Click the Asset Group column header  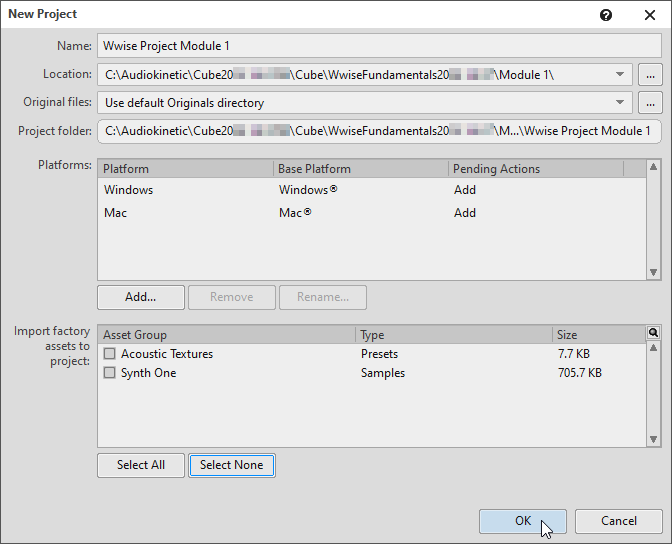(227, 335)
